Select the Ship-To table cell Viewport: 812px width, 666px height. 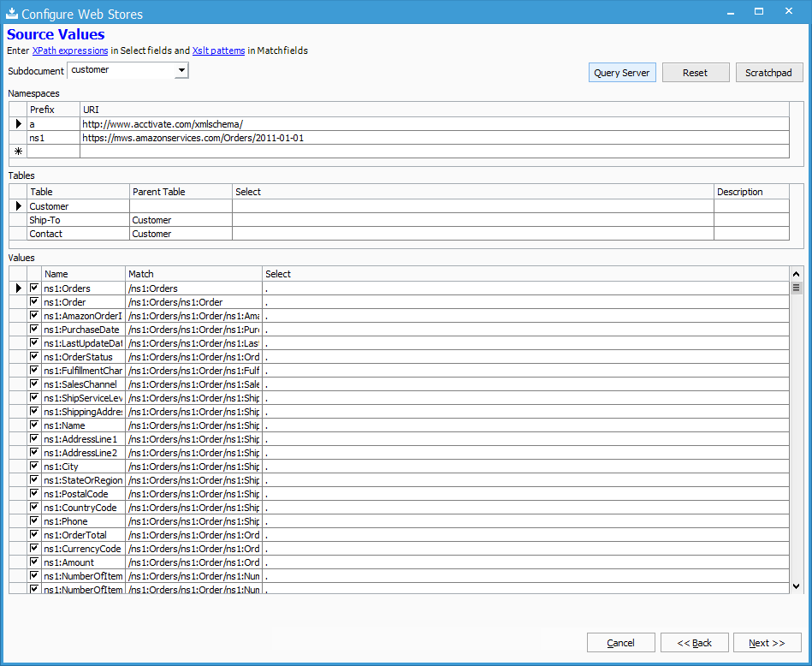point(78,220)
